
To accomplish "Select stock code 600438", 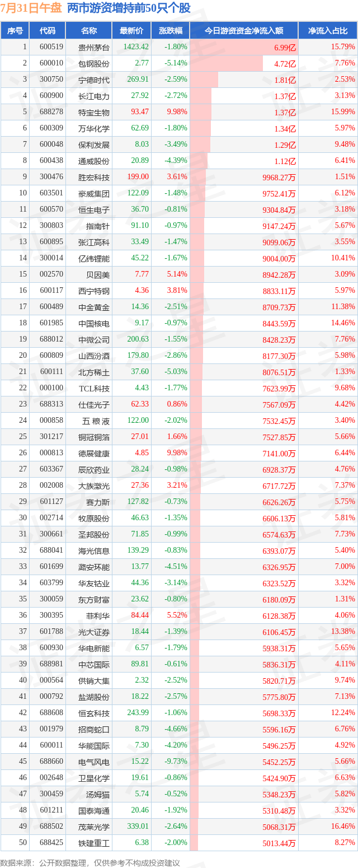I will coord(51,161).
